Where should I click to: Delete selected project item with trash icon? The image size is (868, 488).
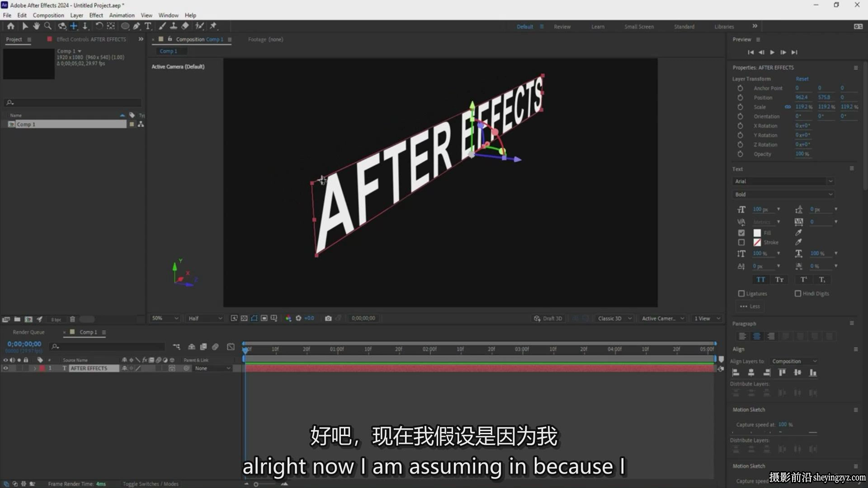click(x=72, y=319)
